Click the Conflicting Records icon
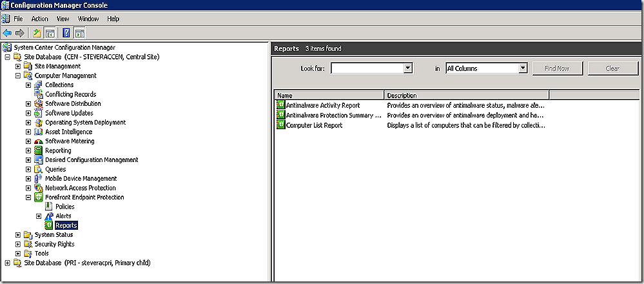The width and height of the screenshot is (644, 284). click(39, 94)
